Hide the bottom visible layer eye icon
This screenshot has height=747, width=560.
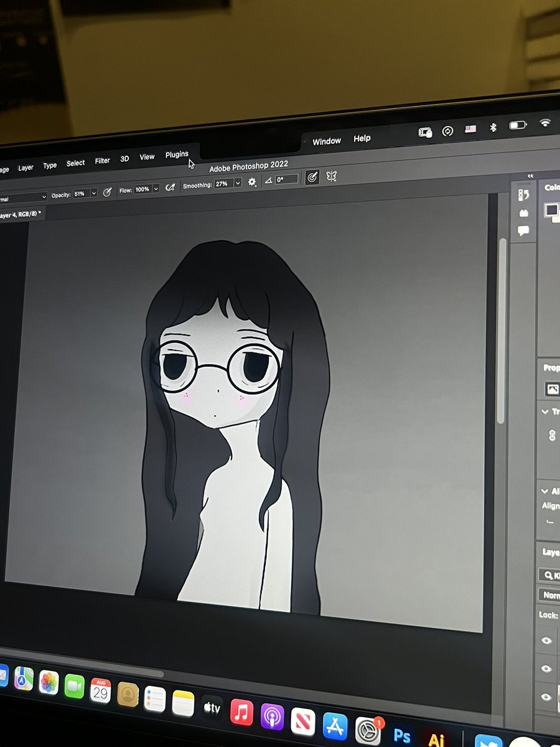[x=546, y=697]
